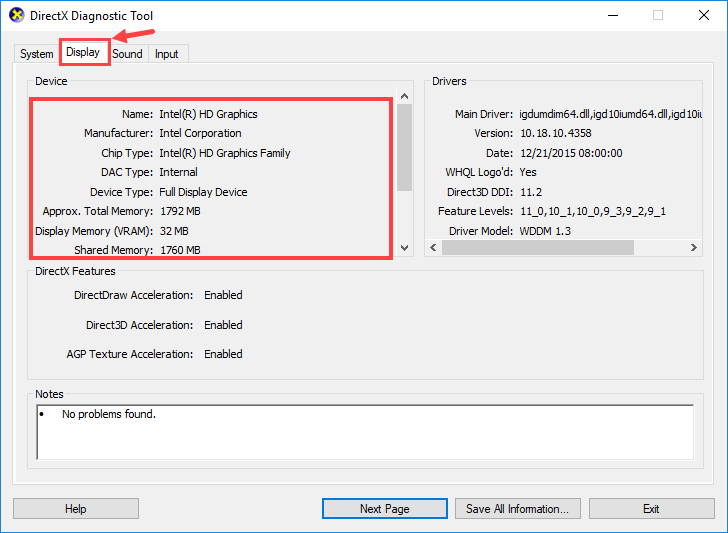Click the 'Display Memory (VRAM):' label
The width and height of the screenshot is (728, 533).
tap(94, 231)
